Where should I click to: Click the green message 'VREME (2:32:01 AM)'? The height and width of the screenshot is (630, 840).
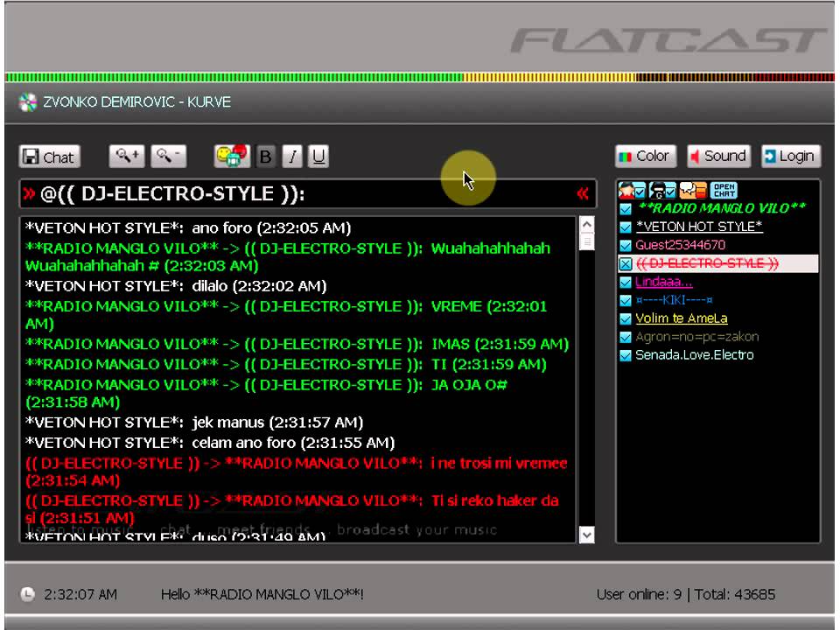(286, 314)
